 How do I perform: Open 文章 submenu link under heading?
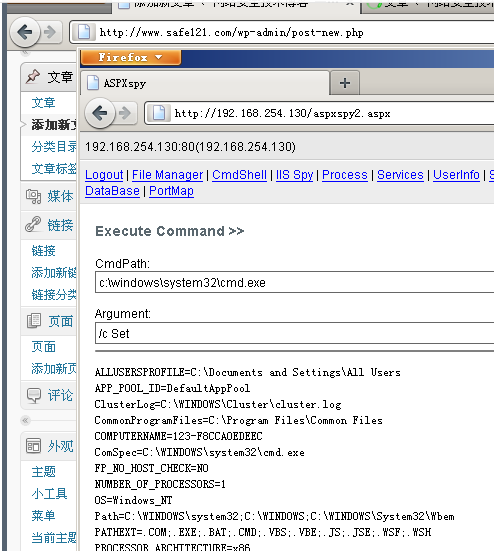(44, 103)
